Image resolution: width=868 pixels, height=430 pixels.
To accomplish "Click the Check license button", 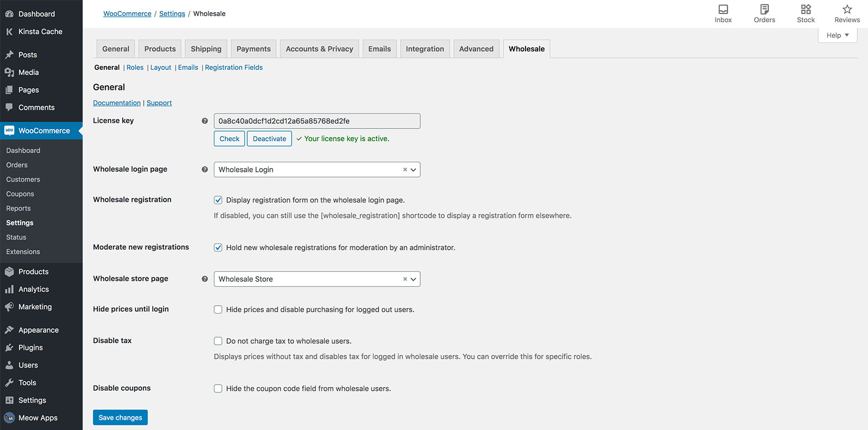I will [229, 139].
